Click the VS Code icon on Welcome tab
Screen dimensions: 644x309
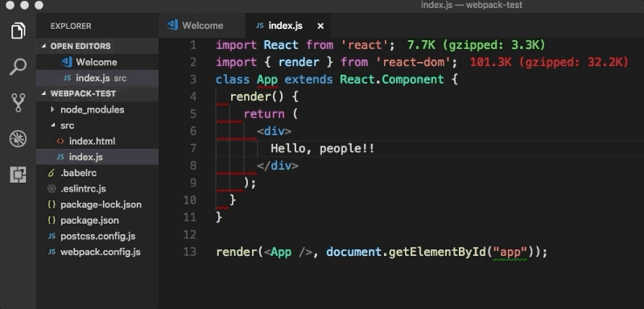point(172,25)
